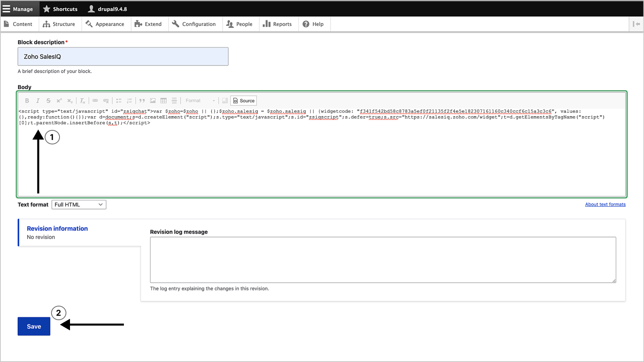The height and width of the screenshot is (362, 644).
Task: Click the Unlink icon
Action: (x=106, y=101)
